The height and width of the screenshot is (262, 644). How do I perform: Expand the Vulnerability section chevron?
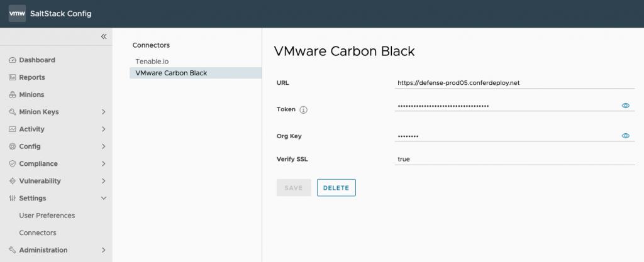103,181
